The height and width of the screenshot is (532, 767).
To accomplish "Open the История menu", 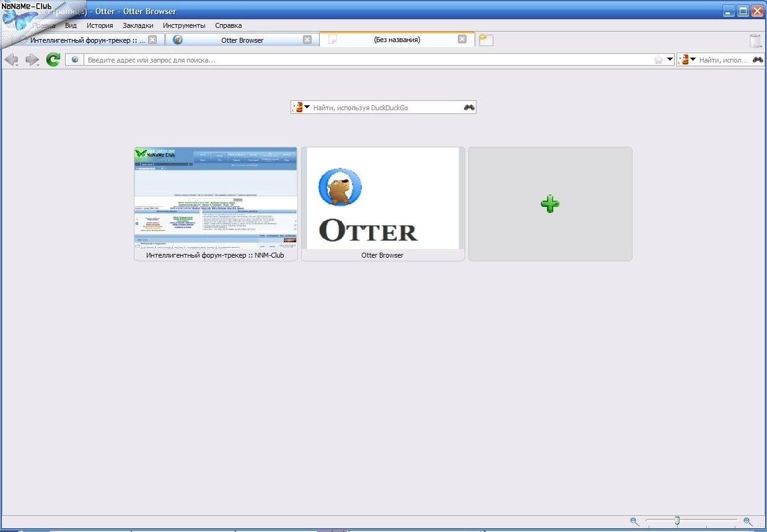I will pyautogui.click(x=100, y=25).
